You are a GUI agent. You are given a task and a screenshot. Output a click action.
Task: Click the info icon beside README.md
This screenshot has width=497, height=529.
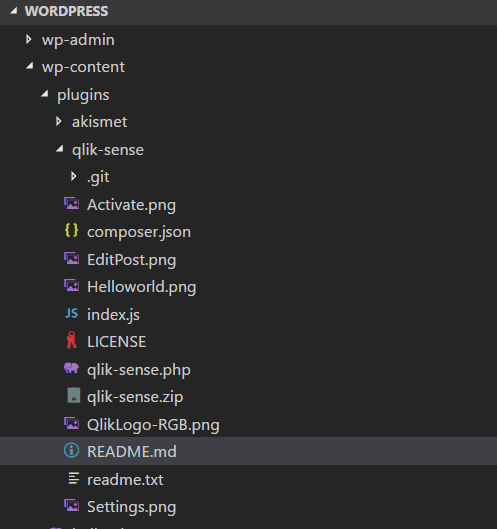click(72, 450)
